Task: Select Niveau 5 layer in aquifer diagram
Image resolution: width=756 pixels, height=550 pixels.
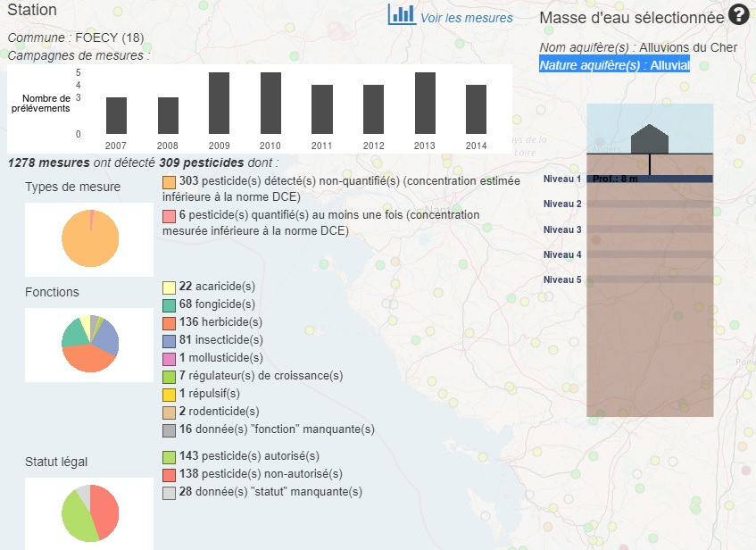Action: point(650,279)
